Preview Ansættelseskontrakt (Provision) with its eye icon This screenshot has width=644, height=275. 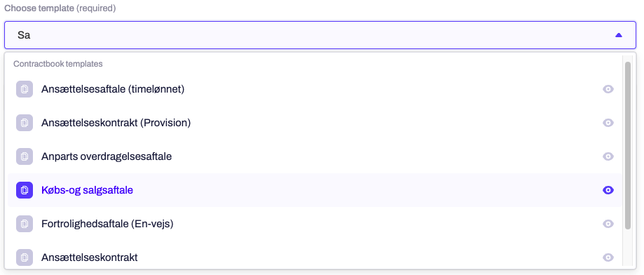(x=608, y=123)
